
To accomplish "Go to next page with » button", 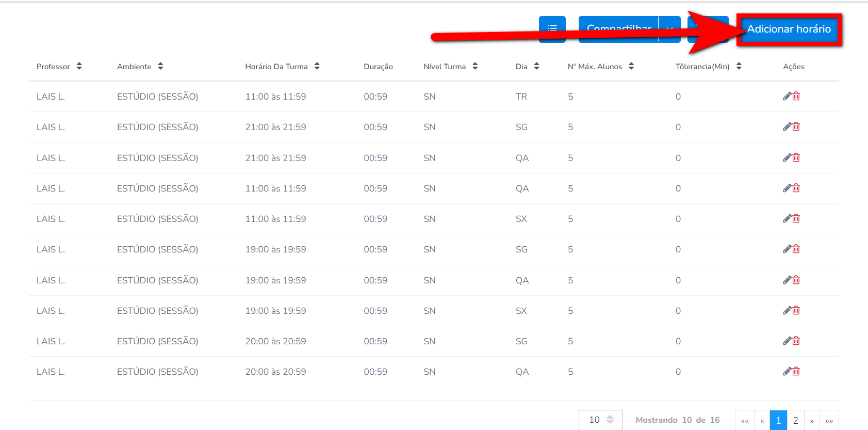I will click(812, 420).
